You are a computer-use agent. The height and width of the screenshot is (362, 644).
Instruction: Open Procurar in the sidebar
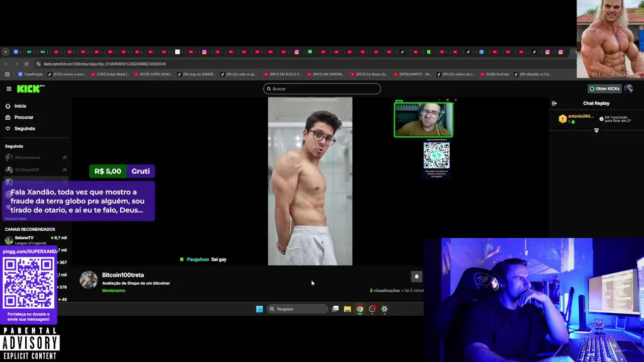point(24,117)
